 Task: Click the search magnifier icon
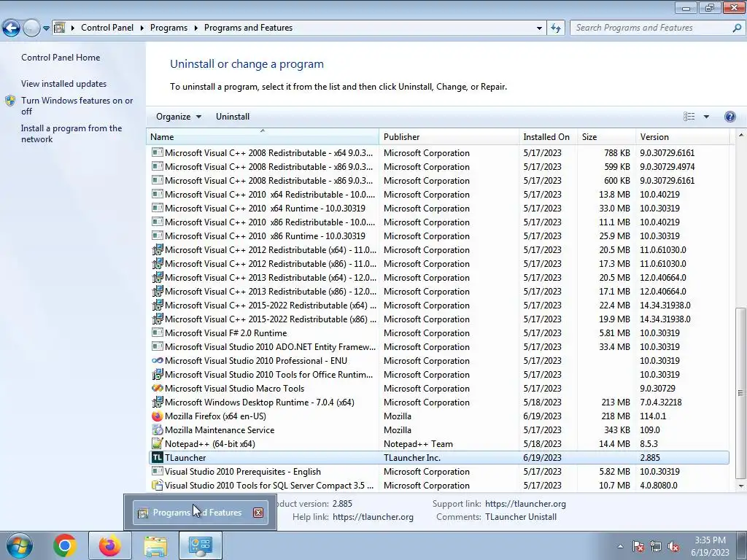click(x=737, y=28)
